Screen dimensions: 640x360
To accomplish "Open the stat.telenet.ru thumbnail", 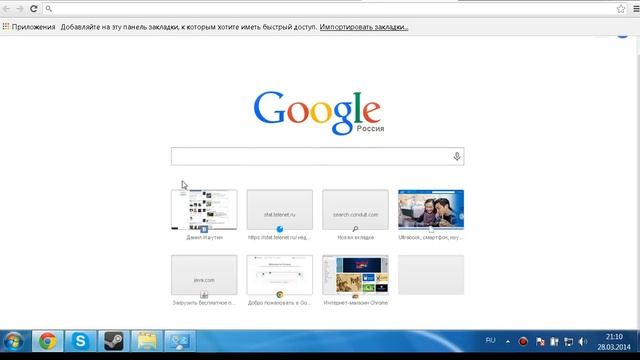I will point(280,209).
